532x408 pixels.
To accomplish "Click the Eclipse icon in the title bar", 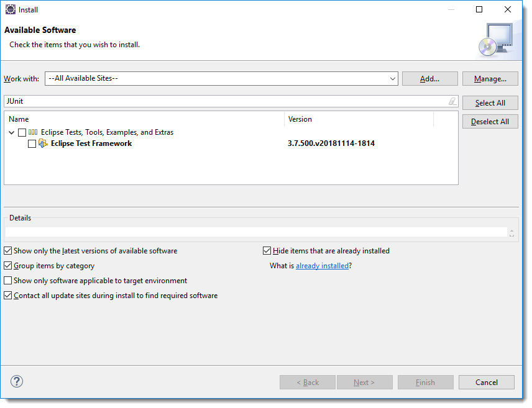I will [11, 9].
